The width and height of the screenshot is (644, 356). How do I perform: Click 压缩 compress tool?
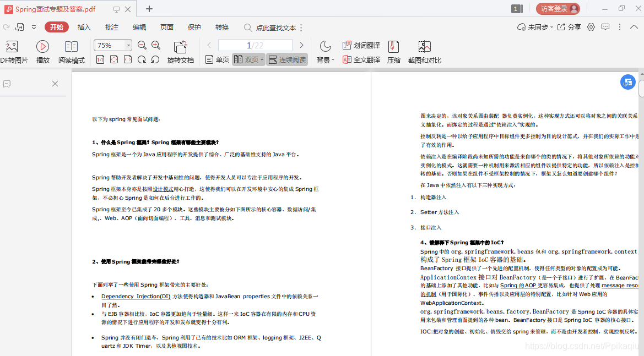tap(393, 52)
